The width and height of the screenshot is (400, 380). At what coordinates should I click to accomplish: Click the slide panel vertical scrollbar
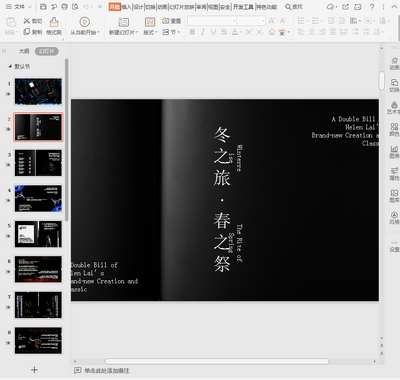pyautogui.click(x=67, y=139)
